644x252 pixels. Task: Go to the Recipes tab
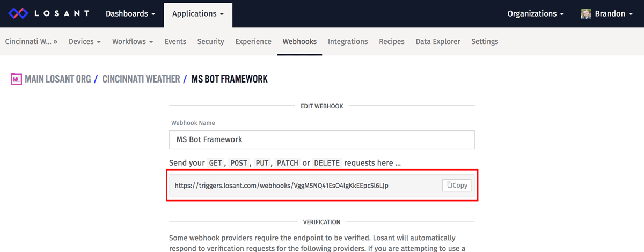pyautogui.click(x=392, y=41)
